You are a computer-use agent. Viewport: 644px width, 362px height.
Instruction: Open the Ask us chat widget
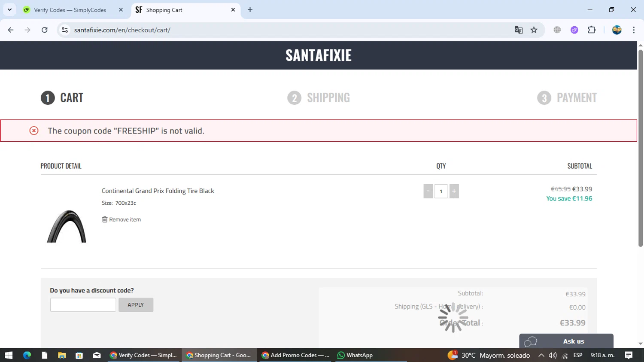coord(566,341)
